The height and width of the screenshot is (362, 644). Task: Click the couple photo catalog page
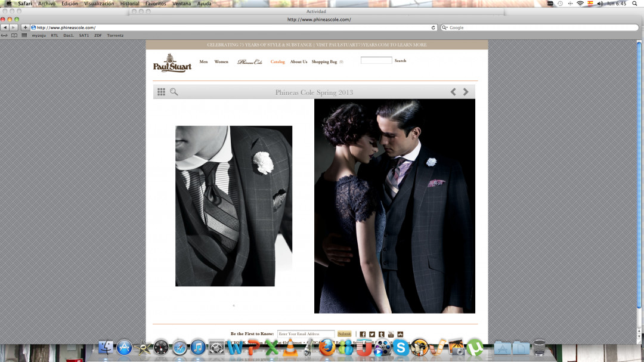pos(394,206)
